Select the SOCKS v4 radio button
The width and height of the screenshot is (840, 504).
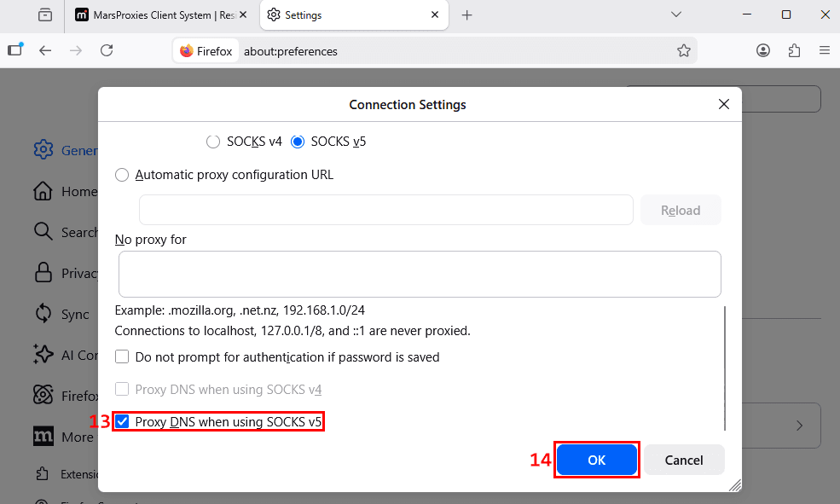coord(213,142)
